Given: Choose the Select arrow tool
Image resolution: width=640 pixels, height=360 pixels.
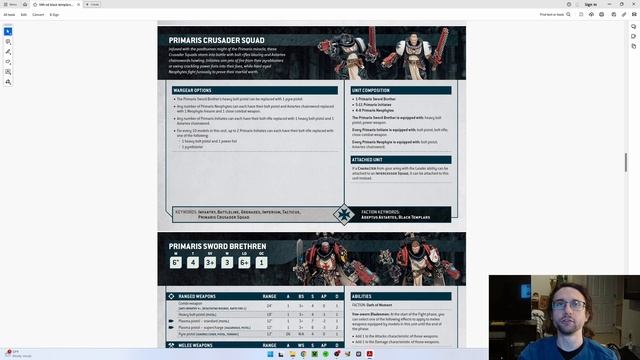Looking at the screenshot, I should (8, 31).
